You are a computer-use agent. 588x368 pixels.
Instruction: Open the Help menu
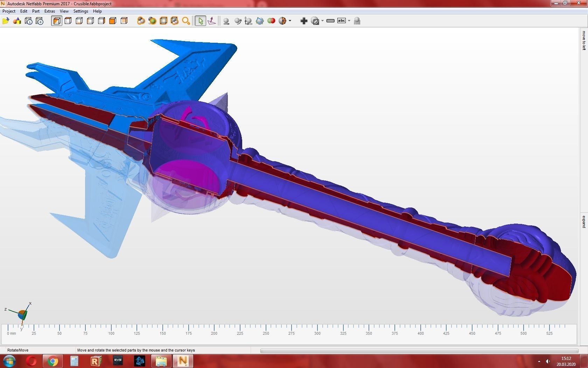click(97, 11)
